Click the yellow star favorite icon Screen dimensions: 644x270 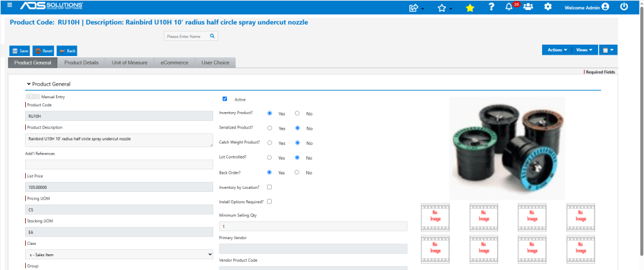pos(470,8)
